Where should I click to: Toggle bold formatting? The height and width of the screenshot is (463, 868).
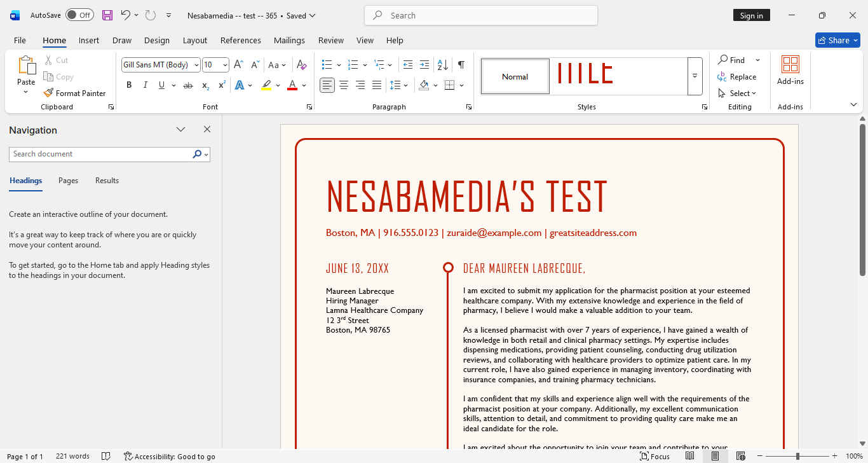129,85
